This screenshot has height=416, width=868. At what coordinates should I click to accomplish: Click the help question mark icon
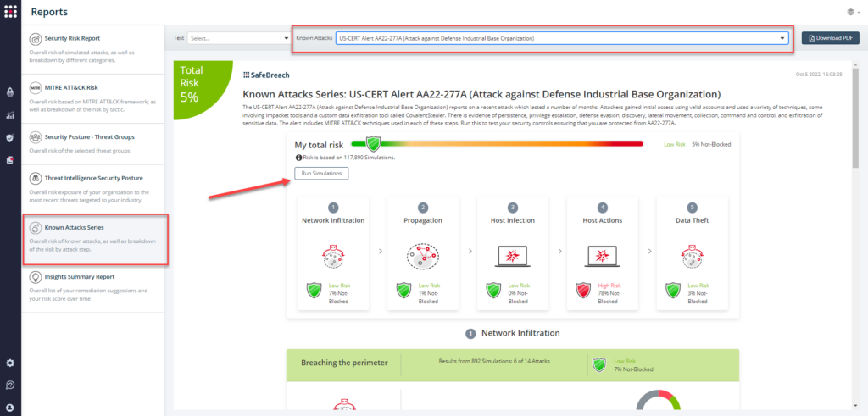[x=10, y=385]
